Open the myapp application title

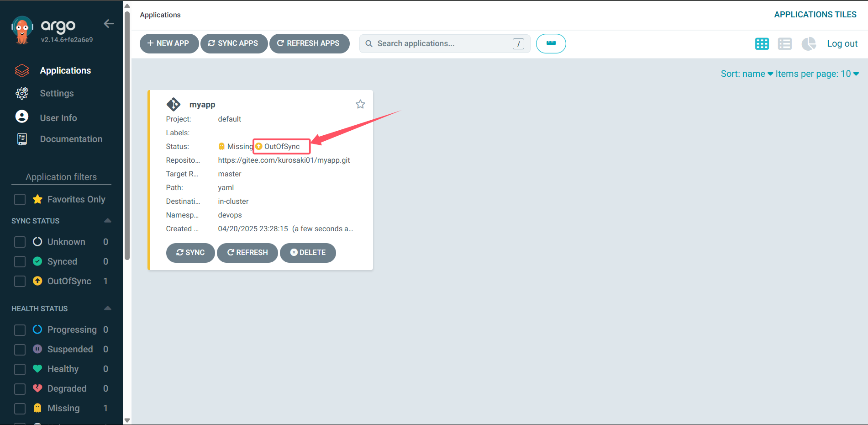click(202, 105)
